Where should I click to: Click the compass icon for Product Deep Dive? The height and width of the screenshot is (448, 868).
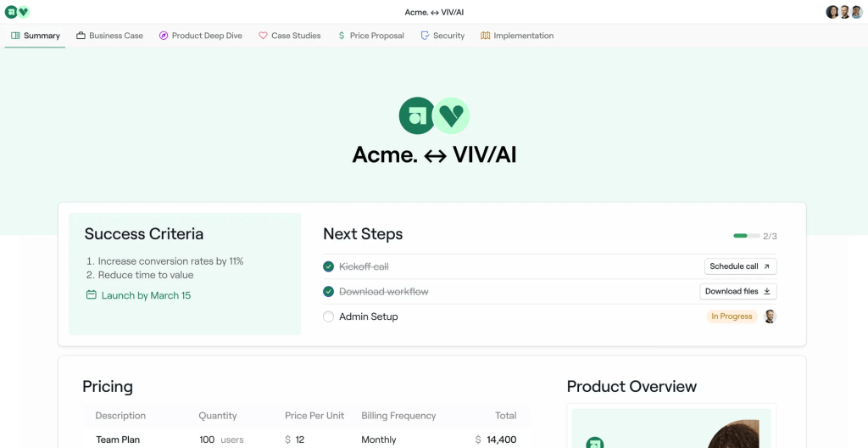(164, 36)
